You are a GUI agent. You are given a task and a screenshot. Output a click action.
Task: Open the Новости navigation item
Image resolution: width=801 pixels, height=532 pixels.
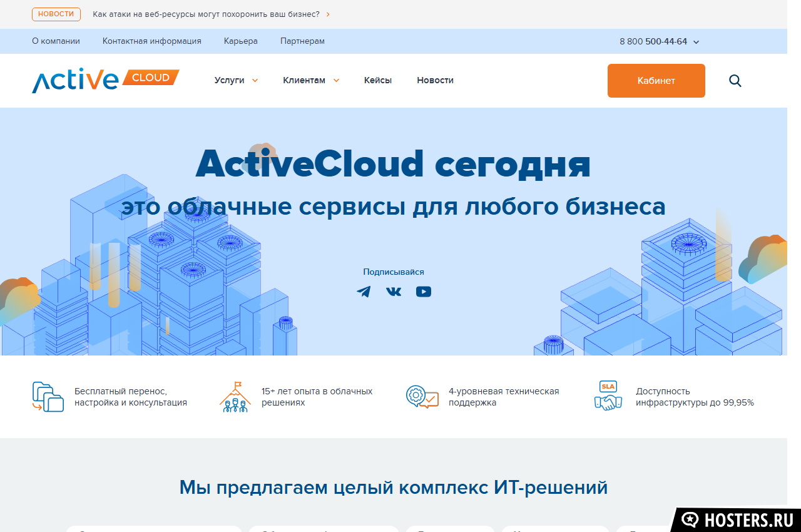tap(435, 80)
